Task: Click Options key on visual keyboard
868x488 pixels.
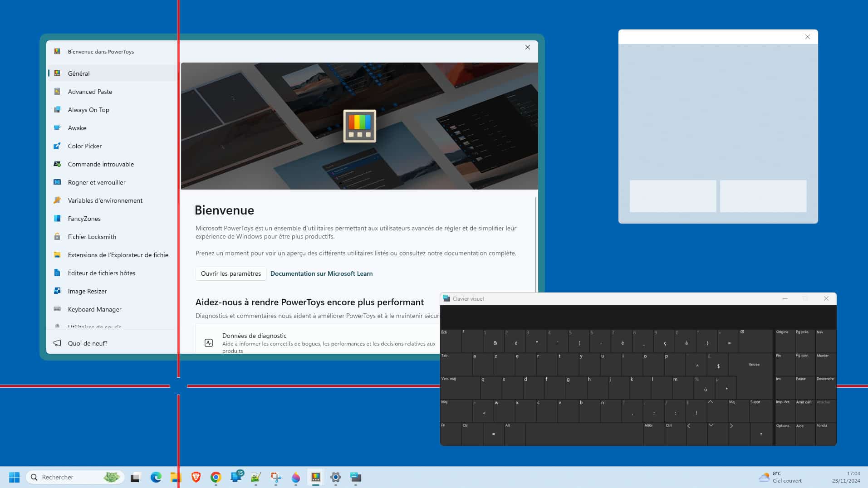Action: (x=784, y=434)
